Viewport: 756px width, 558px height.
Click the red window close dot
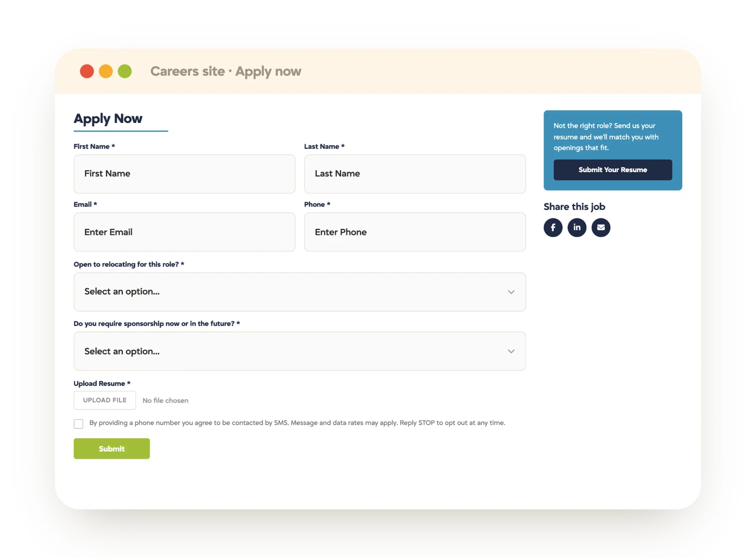(87, 71)
